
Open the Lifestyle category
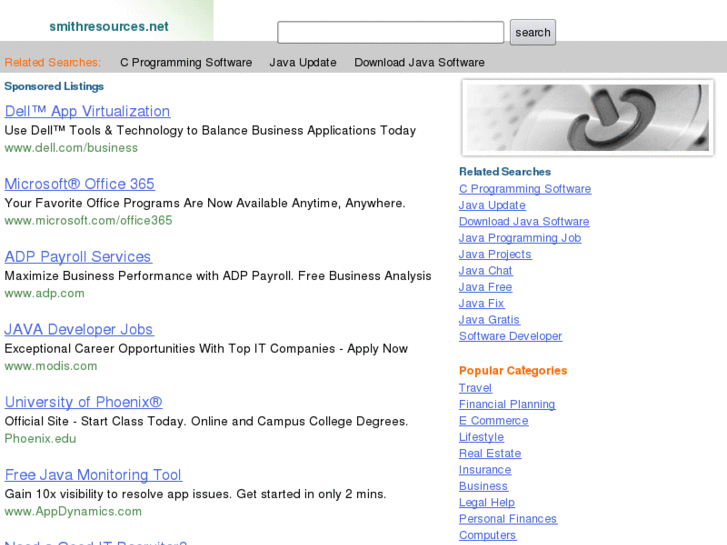(x=481, y=437)
